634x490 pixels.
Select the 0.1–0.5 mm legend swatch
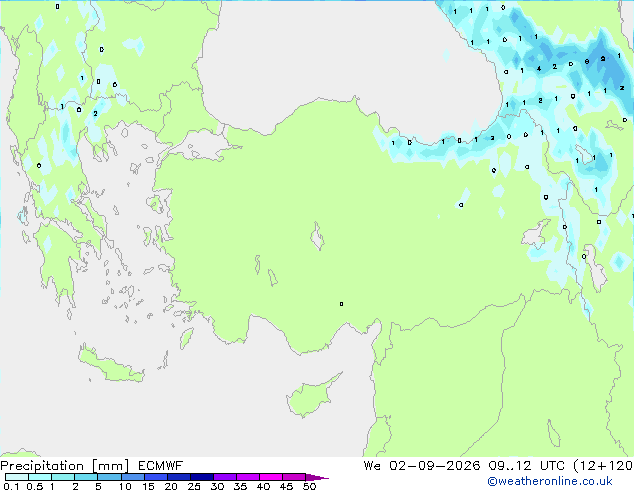click(17, 477)
